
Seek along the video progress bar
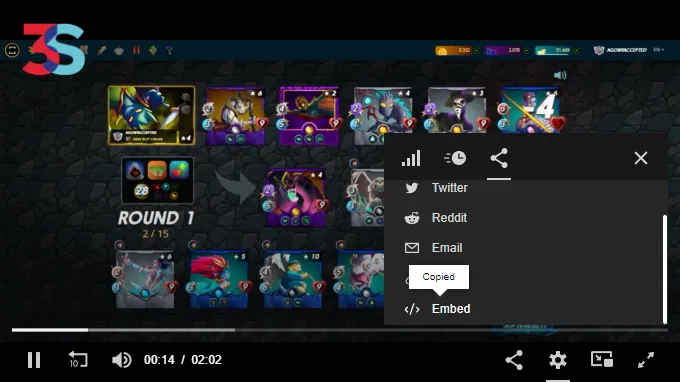pyautogui.click(x=340, y=330)
